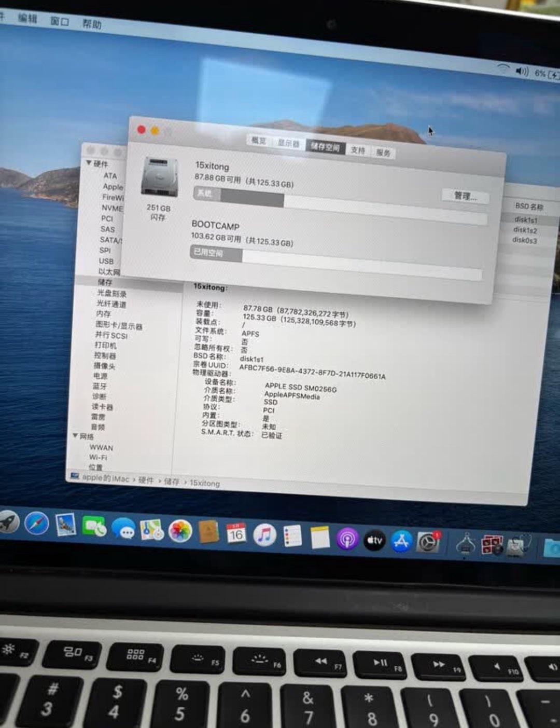The height and width of the screenshot is (728, 560).
Task: Click the volume speaker icon in menu bar
Action: pos(522,71)
